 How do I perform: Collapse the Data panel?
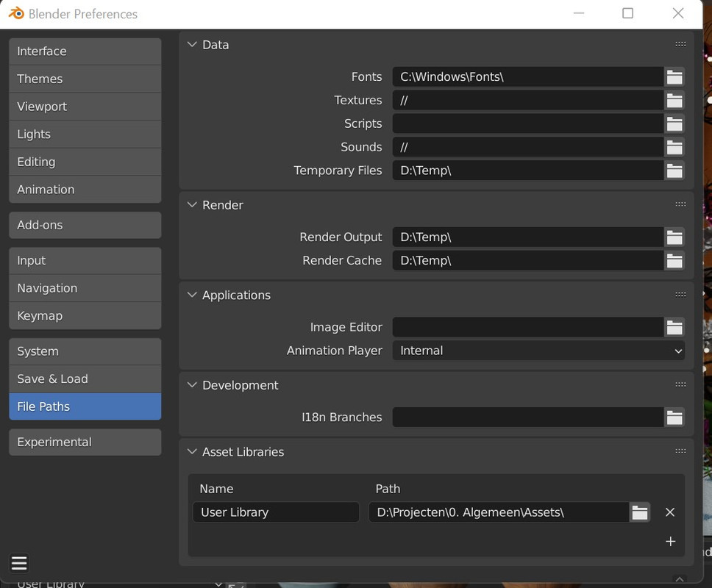[192, 44]
